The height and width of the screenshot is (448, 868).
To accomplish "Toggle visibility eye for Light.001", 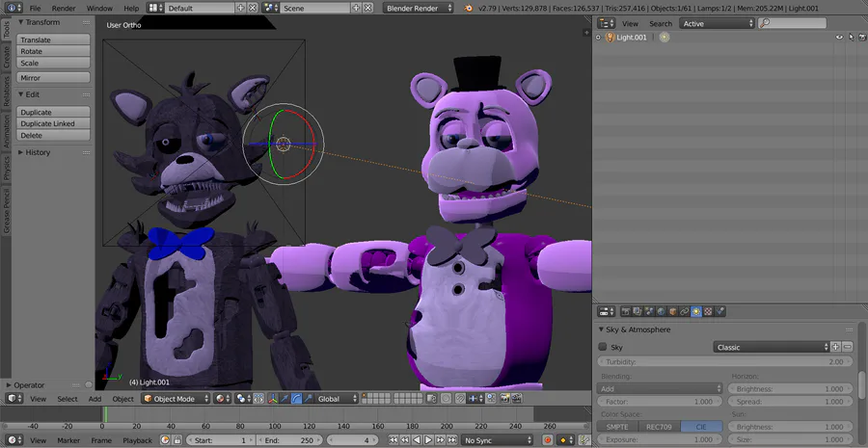I will click(x=839, y=38).
